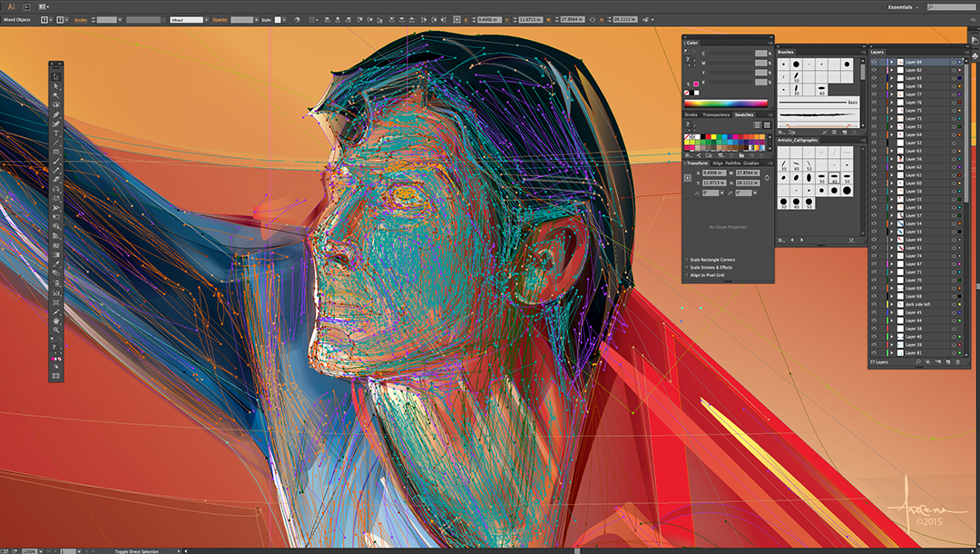Select the Pen tool in the toolbox
Image resolution: width=980 pixels, height=554 pixels.
click(x=55, y=114)
